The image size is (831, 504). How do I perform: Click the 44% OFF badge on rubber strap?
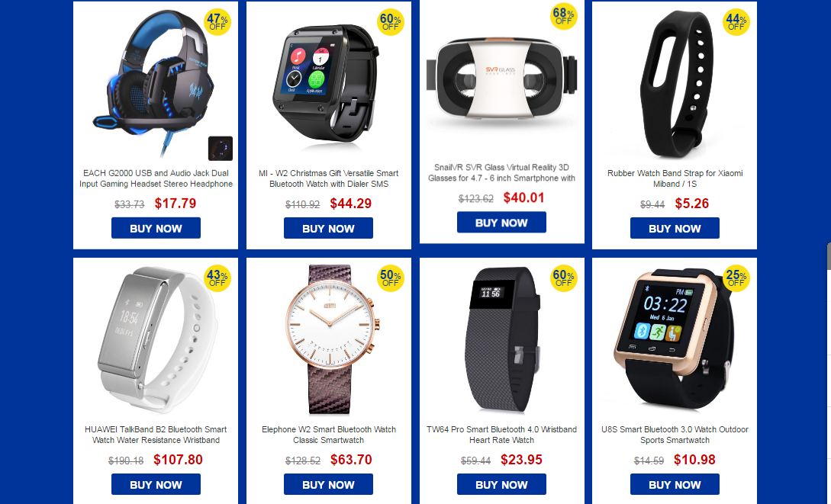point(736,22)
